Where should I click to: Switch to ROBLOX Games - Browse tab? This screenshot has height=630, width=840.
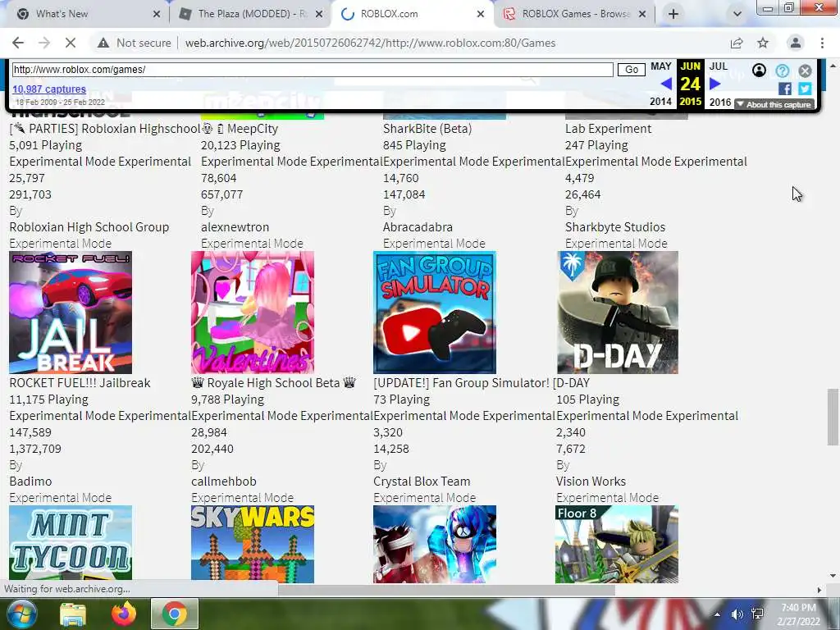tap(574, 14)
